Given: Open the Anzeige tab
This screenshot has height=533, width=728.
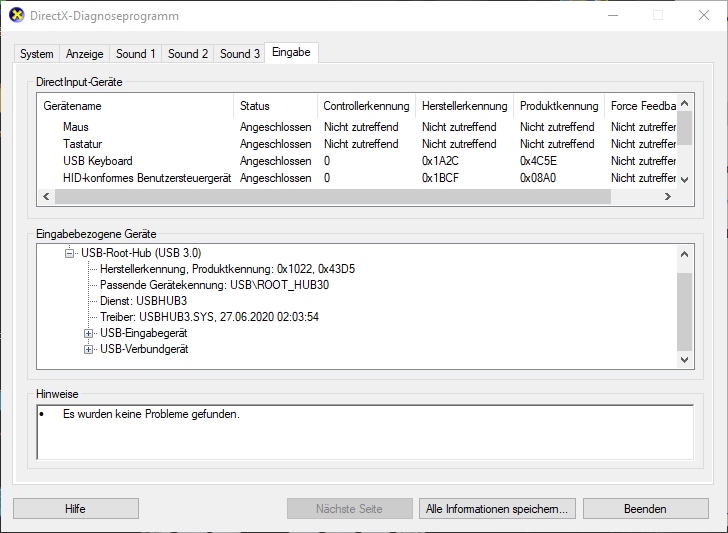Looking at the screenshot, I should click(x=84, y=54).
